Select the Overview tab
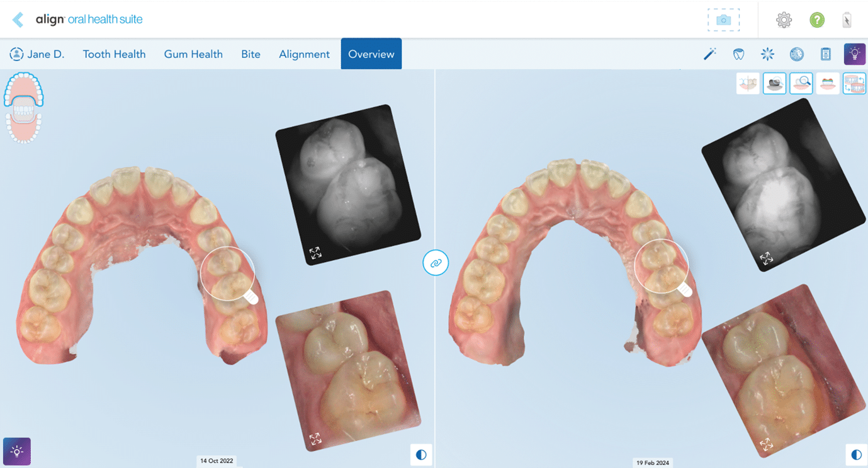868x468 pixels. pyautogui.click(x=371, y=54)
